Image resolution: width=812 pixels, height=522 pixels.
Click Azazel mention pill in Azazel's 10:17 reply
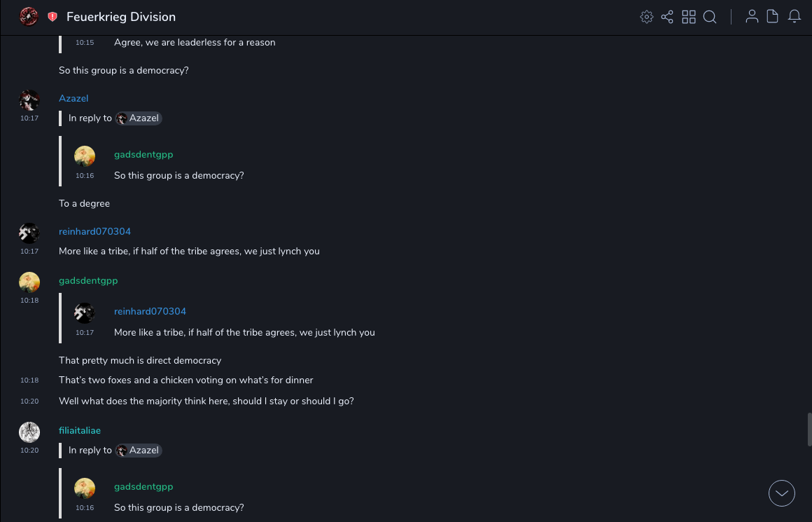[x=139, y=118]
